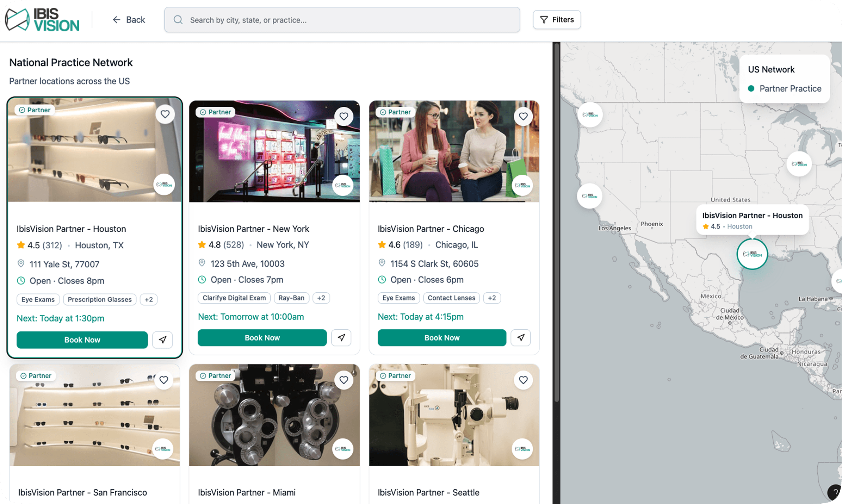Focus the city, state, practice search field
842x504 pixels.
tap(342, 20)
